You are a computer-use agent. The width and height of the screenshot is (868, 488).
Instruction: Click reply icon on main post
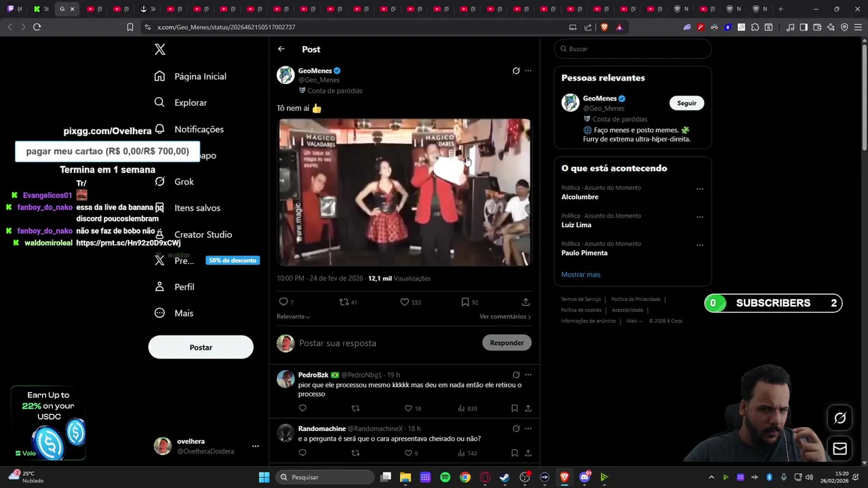tap(283, 302)
